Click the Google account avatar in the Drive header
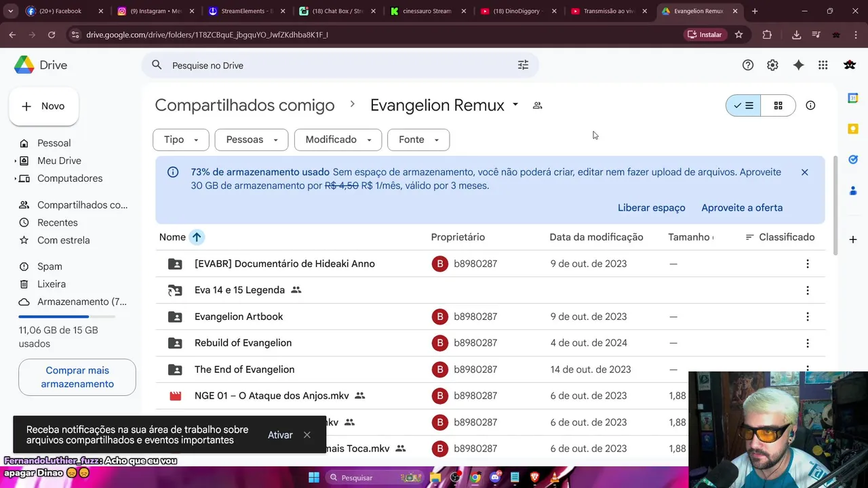This screenshot has width=868, height=488. coord(850,65)
